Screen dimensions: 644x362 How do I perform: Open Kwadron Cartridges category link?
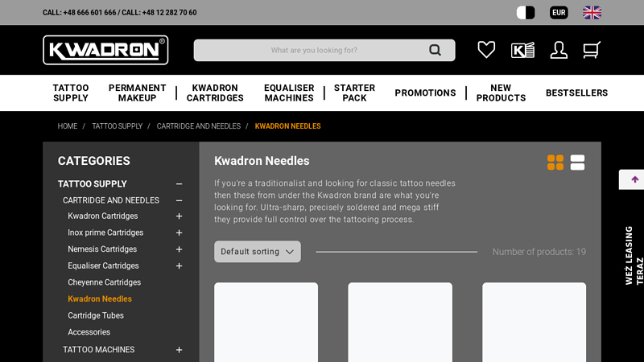[x=103, y=216]
